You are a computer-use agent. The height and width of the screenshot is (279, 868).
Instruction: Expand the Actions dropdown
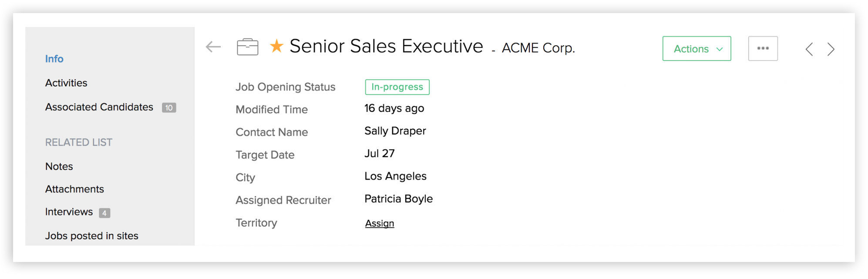click(x=696, y=49)
